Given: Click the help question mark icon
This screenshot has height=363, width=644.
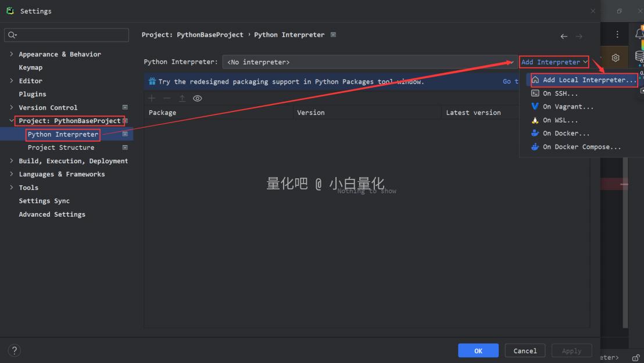Looking at the screenshot, I should coord(15,350).
